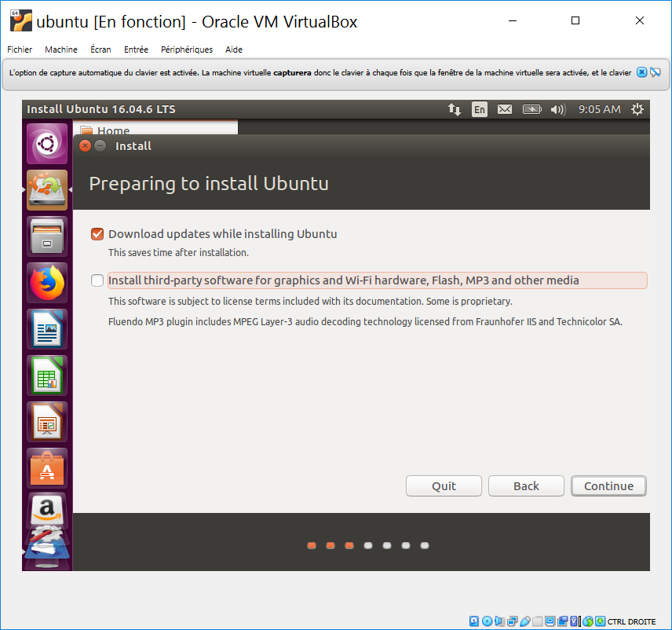This screenshot has height=630, width=672.
Task: Click the Install Ubuntu (Ubiquity) launcher icon
Action: click(47, 190)
